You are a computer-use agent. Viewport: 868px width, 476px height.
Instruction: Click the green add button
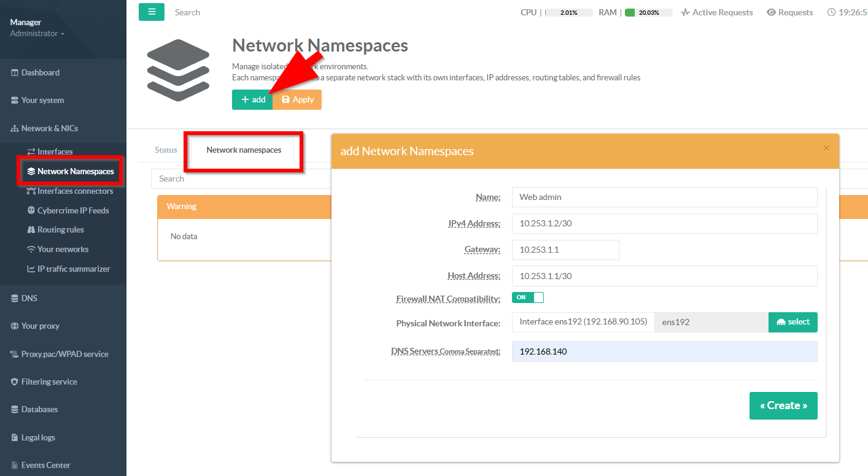click(252, 99)
